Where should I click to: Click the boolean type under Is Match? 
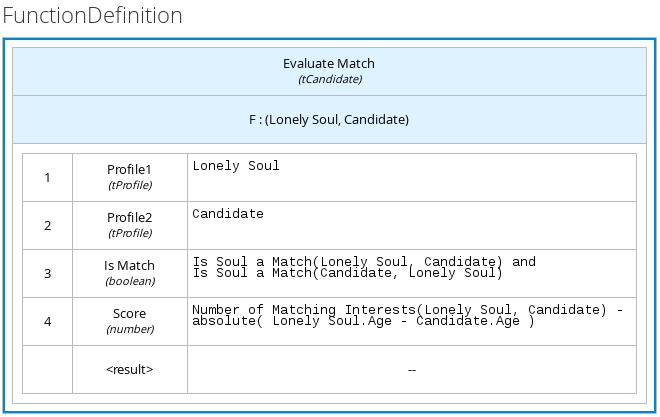click(129, 281)
